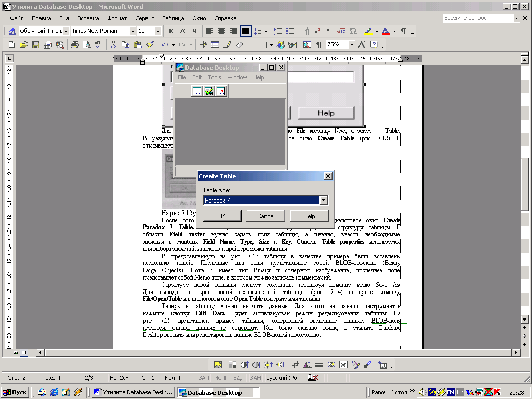
Task: Switch to Word window in taskbar
Action: pyautogui.click(x=133, y=392)
